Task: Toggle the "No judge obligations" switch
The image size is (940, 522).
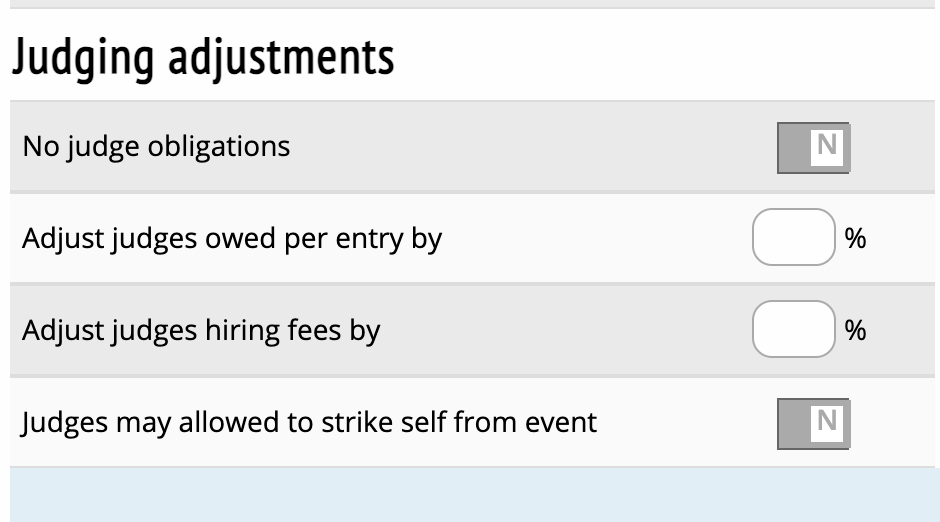Action: tap(813, 147)
